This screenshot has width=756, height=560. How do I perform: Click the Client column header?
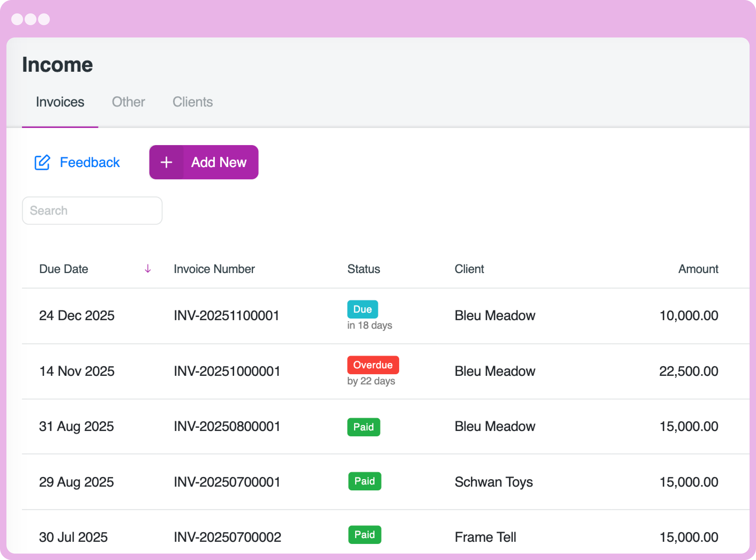[469, 269]
